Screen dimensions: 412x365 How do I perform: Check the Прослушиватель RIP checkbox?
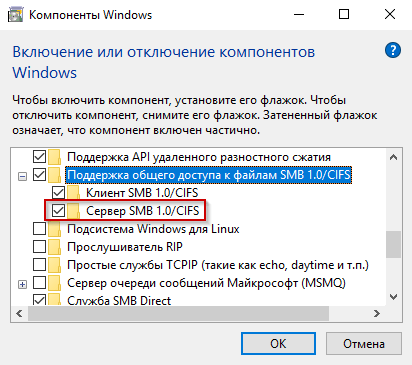tap(40, 247)
